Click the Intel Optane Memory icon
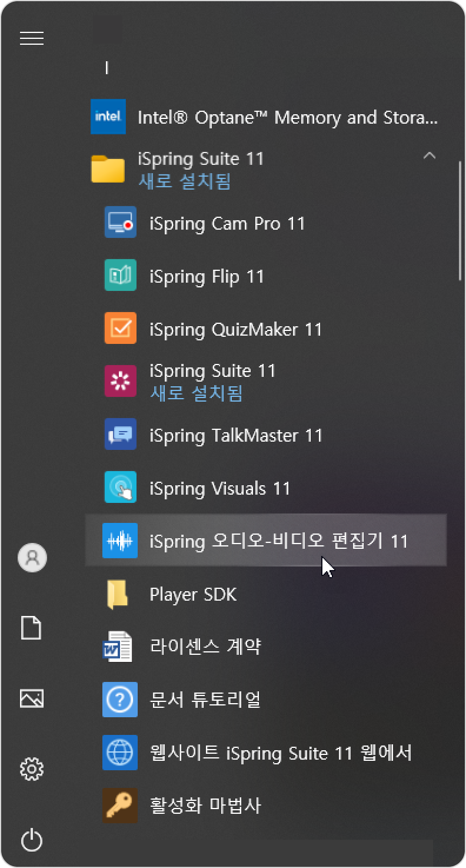466x868 pixels. pyautogui.click(x=108, y=117)
